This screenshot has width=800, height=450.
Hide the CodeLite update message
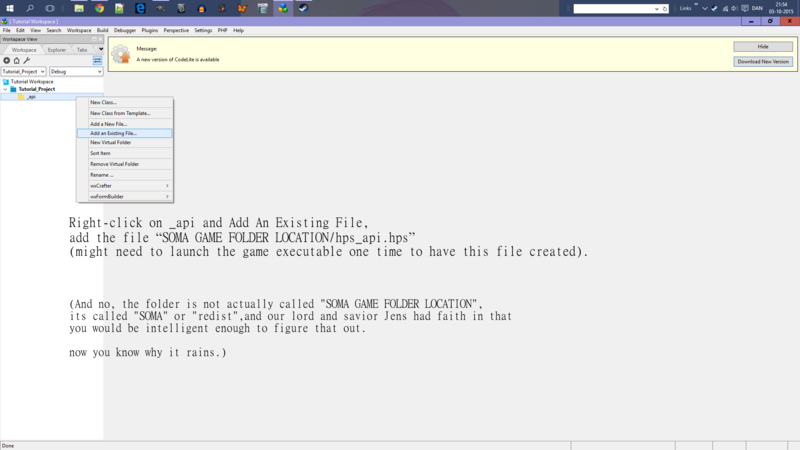point(763,47)
